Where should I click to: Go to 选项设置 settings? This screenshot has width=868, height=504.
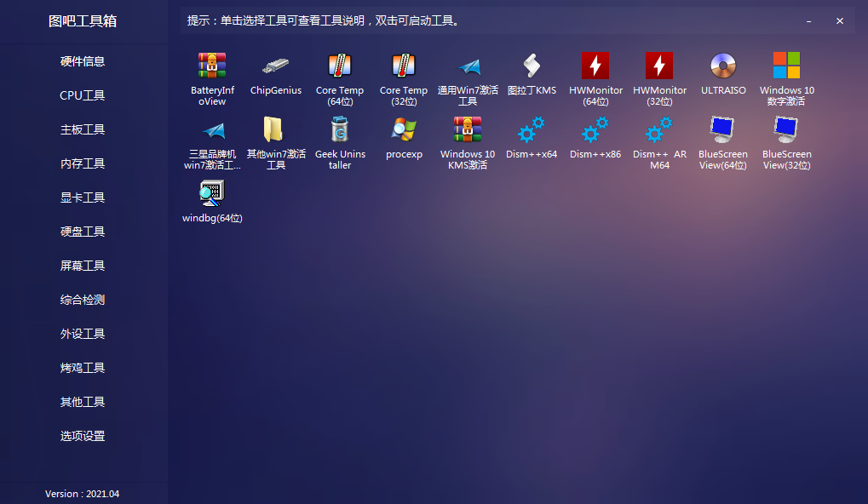pos(82,435)
